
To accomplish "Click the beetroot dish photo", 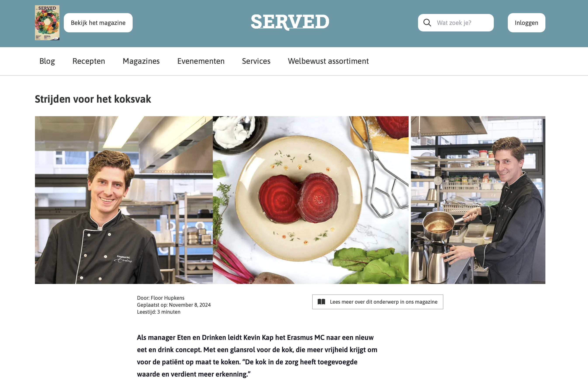I will 310,200.
